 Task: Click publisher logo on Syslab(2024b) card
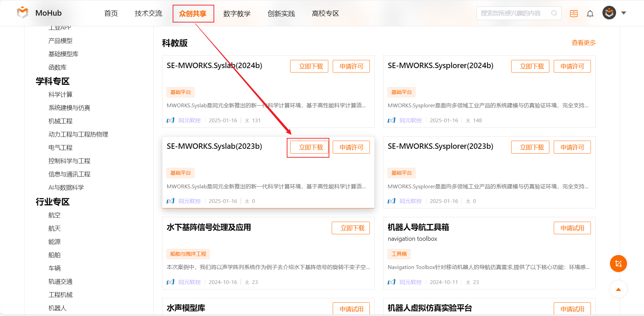[x=171, y=120]
